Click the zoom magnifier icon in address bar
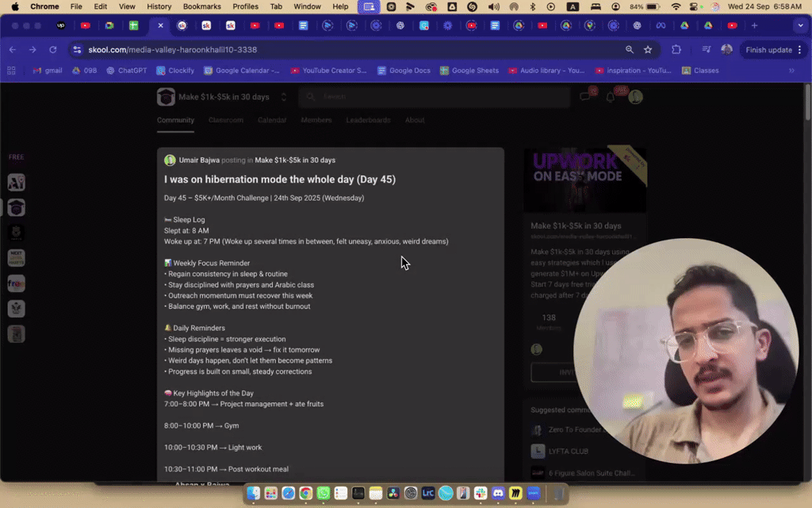The width and height of the screenshot is (812, 508). (629, 50)
